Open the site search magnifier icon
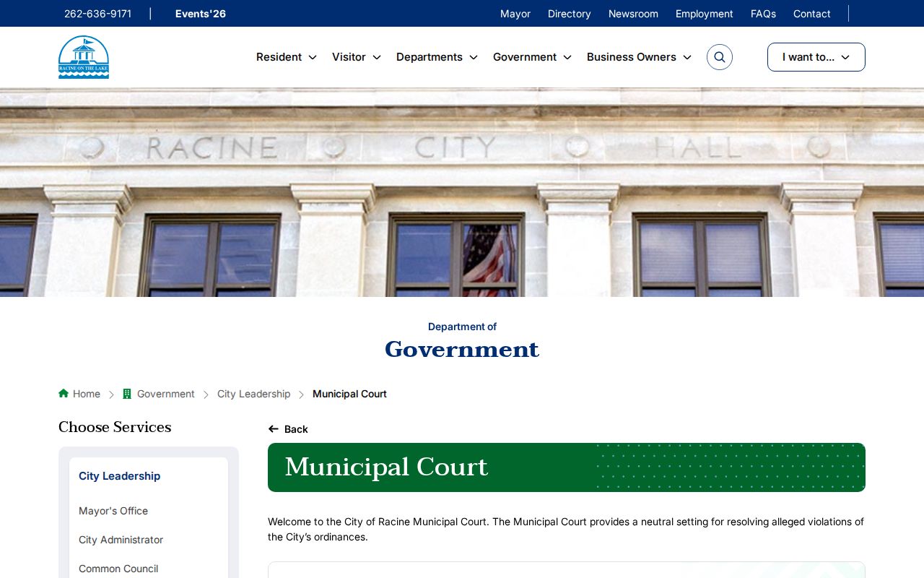 coord(720,57)
